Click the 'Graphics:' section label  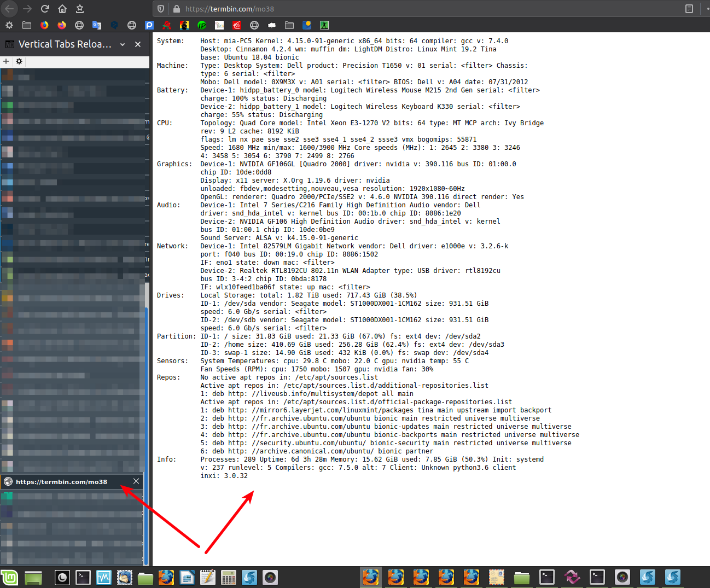click(174, 164)
